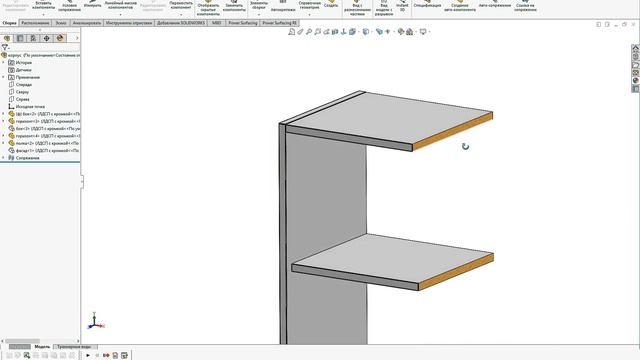640x360 pixels.
Task: Click the motion study play button
Action: [x=88, y=356]
